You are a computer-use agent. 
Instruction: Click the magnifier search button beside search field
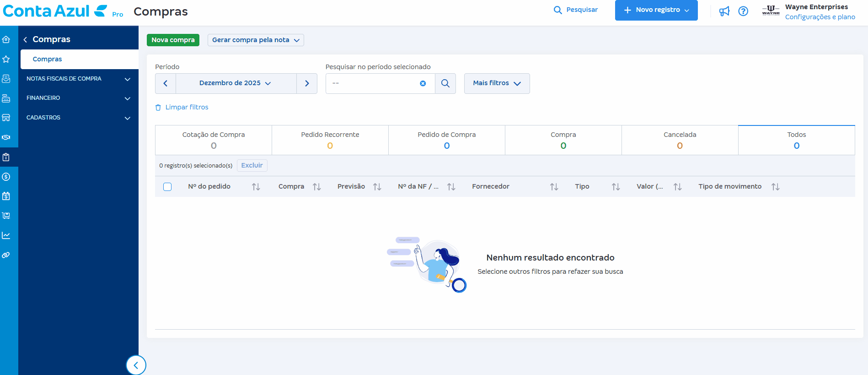(x=445, y=83)
